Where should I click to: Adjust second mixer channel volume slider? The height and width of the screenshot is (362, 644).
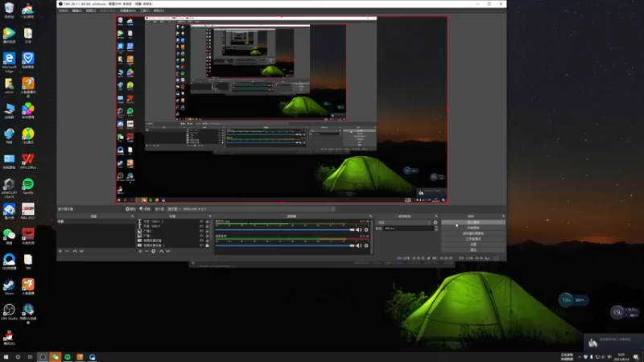pyautogui.click(x=285, y=246)
